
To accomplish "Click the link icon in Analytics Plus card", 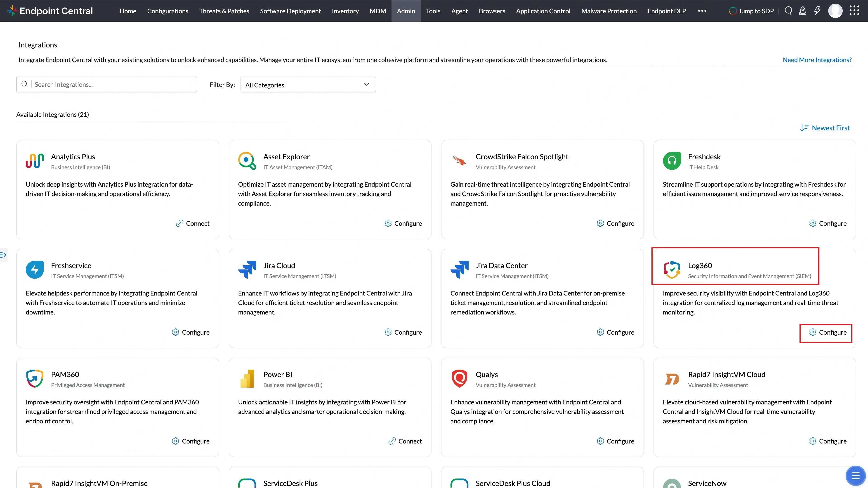I will pyautogui.click(x=180, y=223).
